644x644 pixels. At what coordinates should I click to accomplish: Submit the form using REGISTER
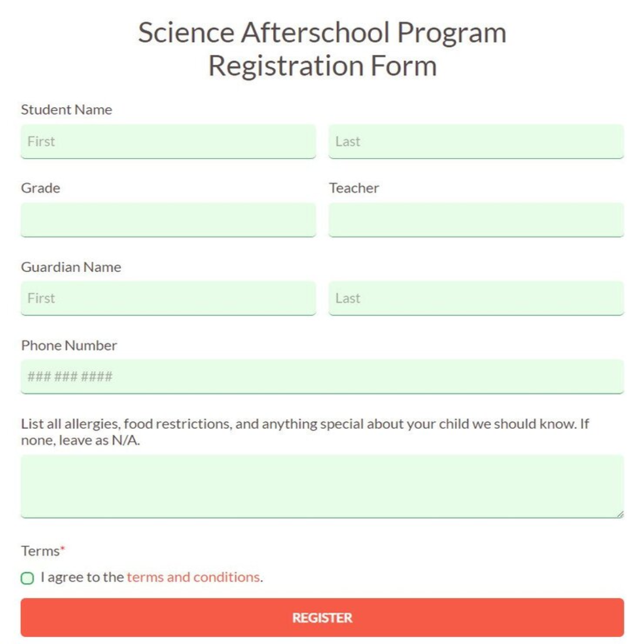[322, 618]
